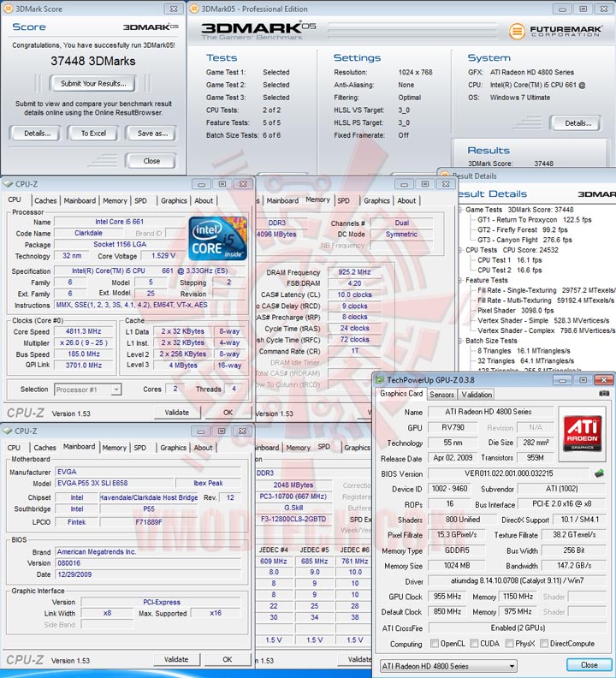This screenshot has width=616, height=678.
Task: Click the ATI CrossFire Enabled (2 GPUs) field
Action: tap(518, 627)
